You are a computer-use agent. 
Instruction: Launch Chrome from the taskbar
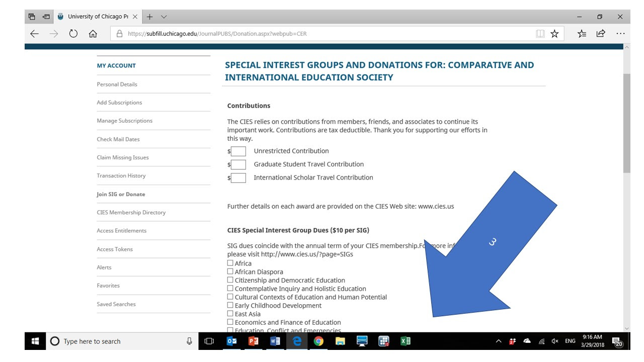318,341
